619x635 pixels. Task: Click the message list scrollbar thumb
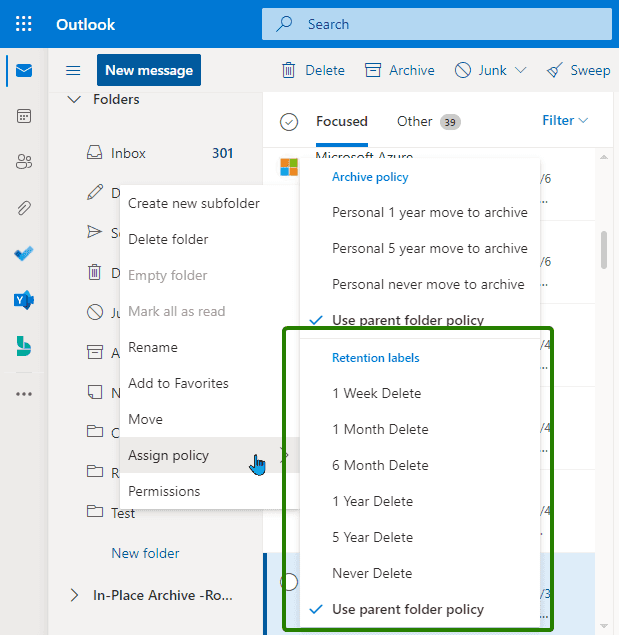(604, 250)
